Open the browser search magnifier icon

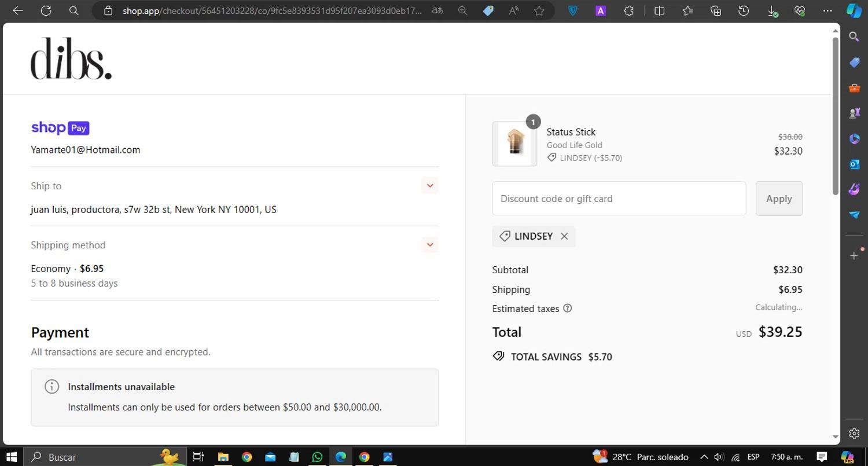point(73,10)
